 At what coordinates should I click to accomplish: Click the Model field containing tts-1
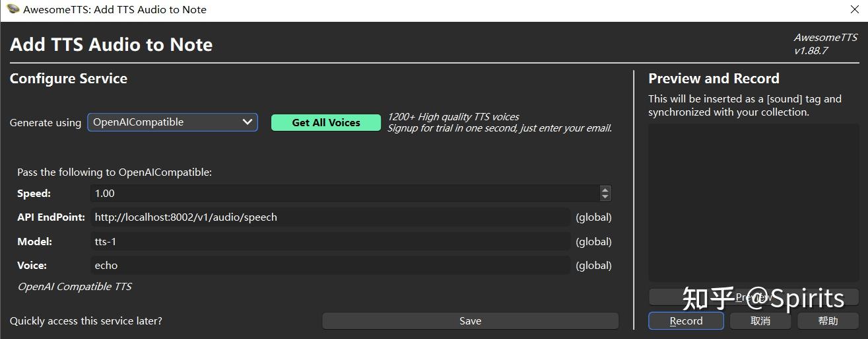click(330, 242)
